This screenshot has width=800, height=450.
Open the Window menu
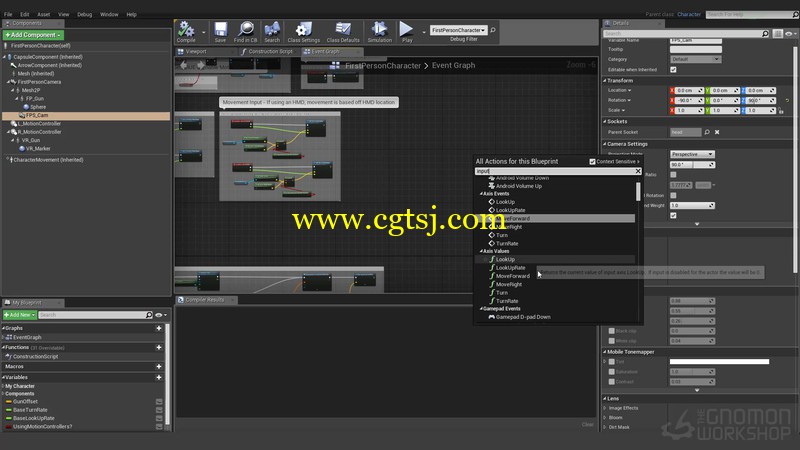pos(109,14)
